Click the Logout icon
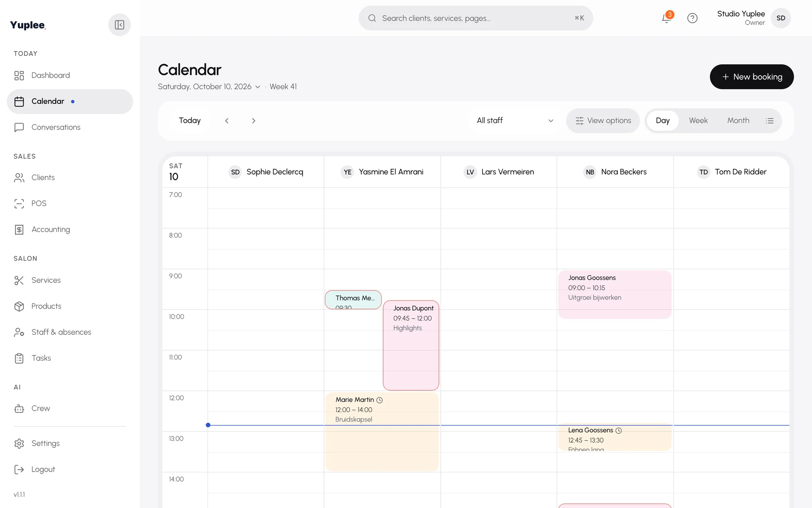The width and height of the screenshot is (812, 508). point(19,469)
